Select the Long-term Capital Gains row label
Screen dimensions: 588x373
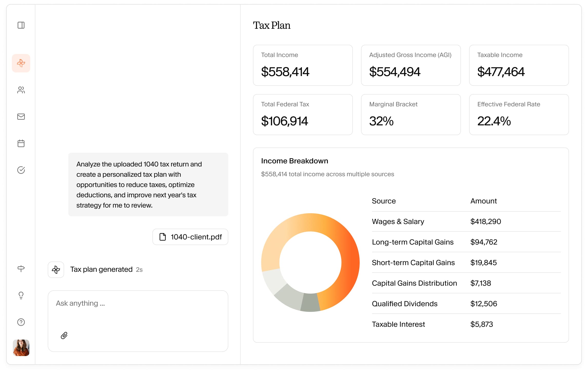pyautogui.click(x=413, y=242)
